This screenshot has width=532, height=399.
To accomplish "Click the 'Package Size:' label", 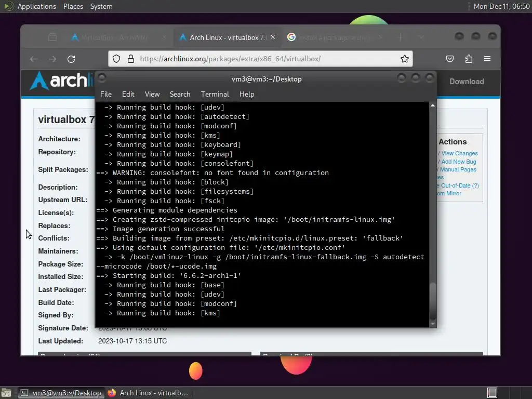I will click(x=60, y=264).
